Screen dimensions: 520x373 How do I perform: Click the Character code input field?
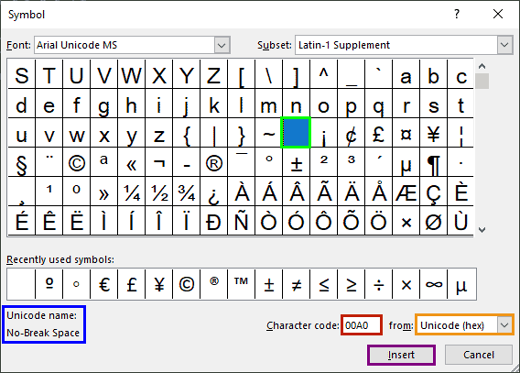coord(361,325)
